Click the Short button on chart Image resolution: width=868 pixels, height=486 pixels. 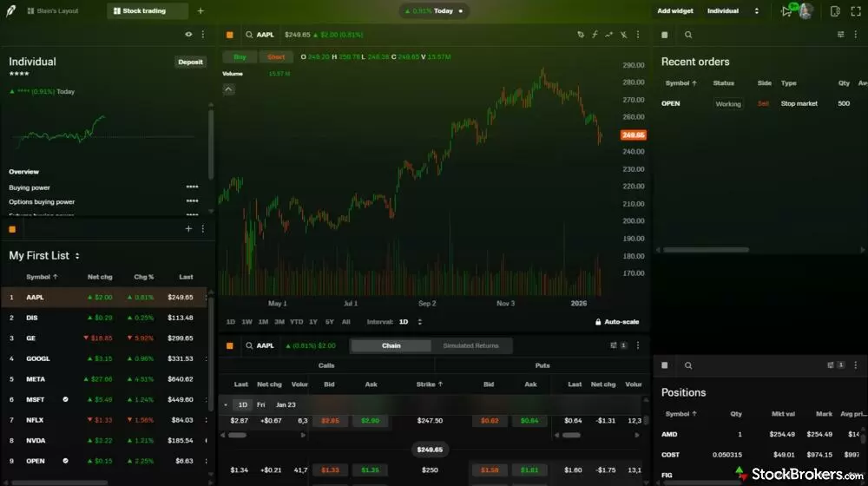[x=276, y=56]
